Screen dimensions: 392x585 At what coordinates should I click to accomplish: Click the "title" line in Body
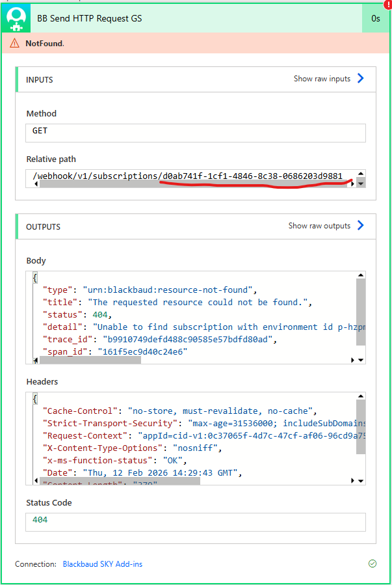(x=177, y=302)
